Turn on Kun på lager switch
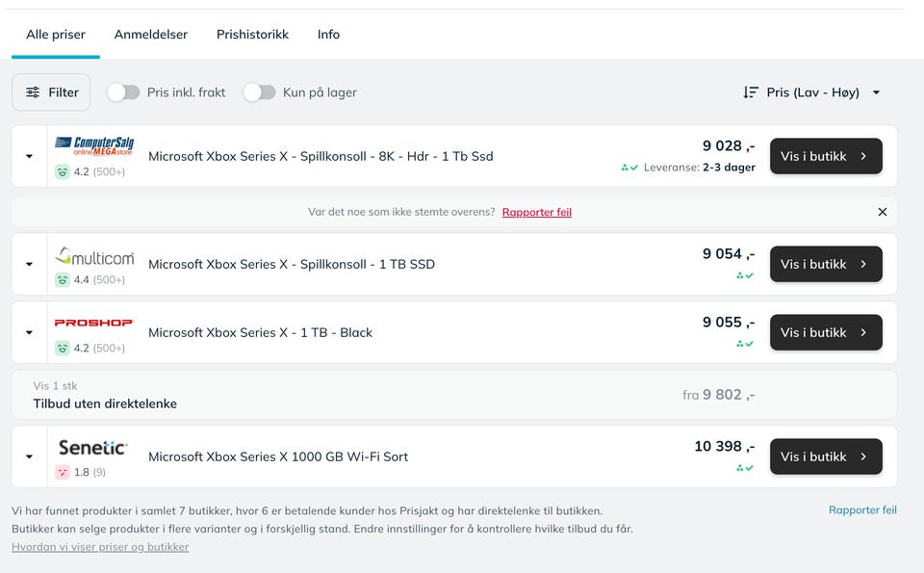Viewport: 924px width, 573px height. (x=259, y=92)
